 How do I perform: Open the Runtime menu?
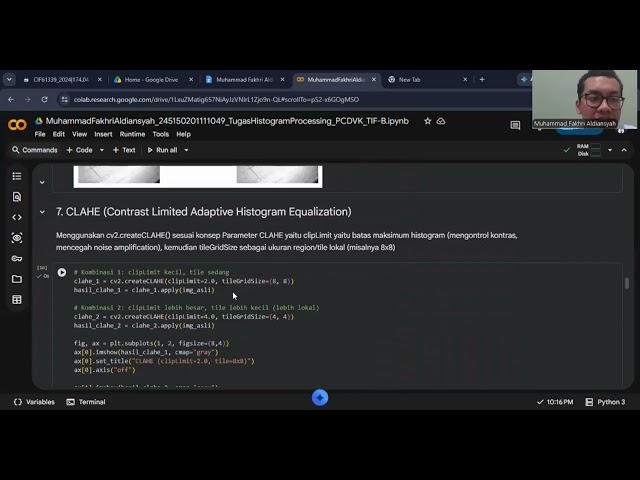click(x=132, y=134)
